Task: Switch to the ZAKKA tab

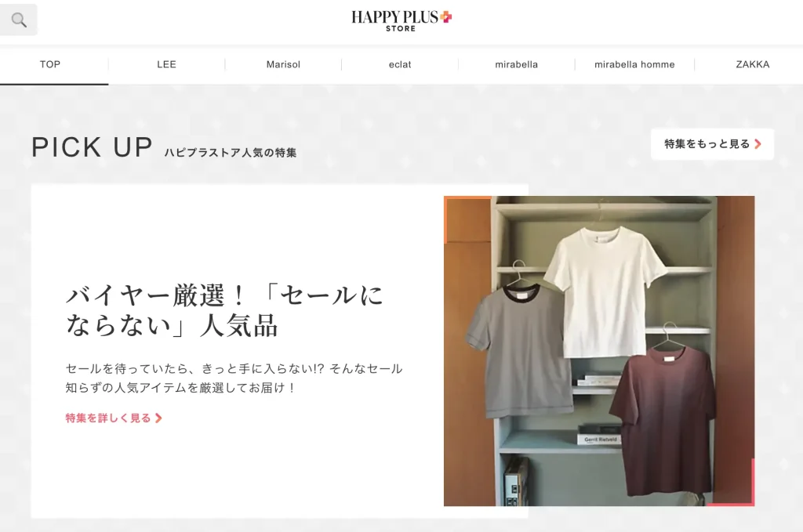Action: [x=752, y=64]
